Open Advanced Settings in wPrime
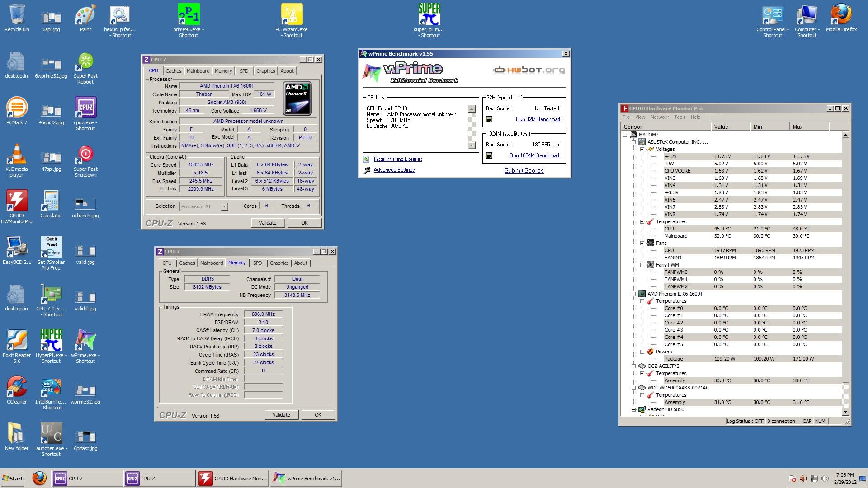The height and width of the screenshot is (488, 868). (x=394, y=170)
